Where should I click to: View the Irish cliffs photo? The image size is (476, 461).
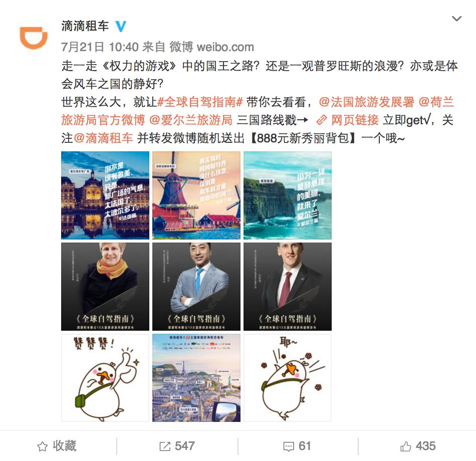(288, 195)
